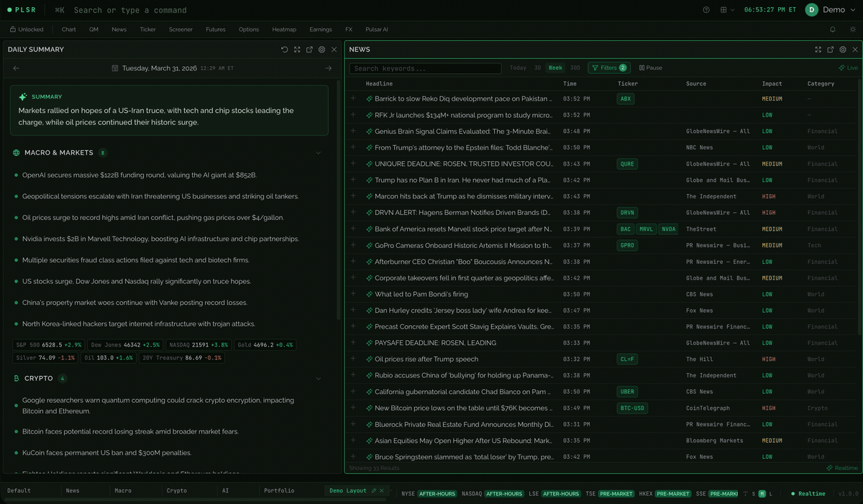
Task: Click the BTC-USD ticker tag
Action: pyautogui.click(x=633, y=408)
